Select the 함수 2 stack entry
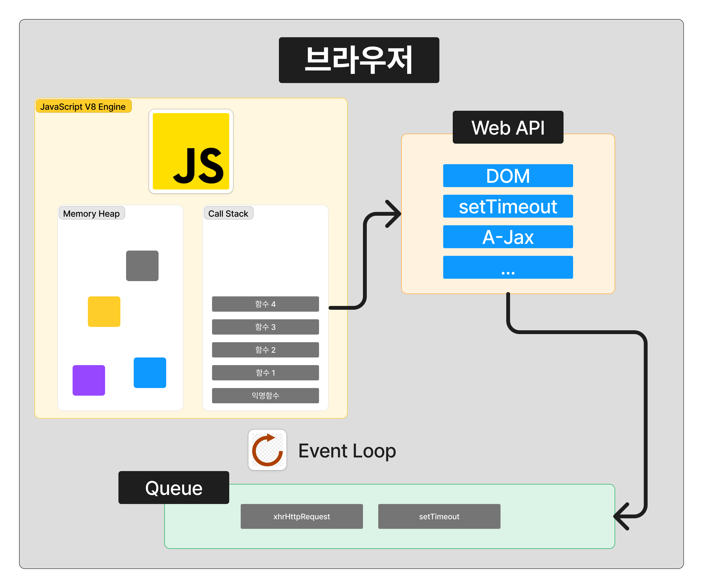 point(266,350)
